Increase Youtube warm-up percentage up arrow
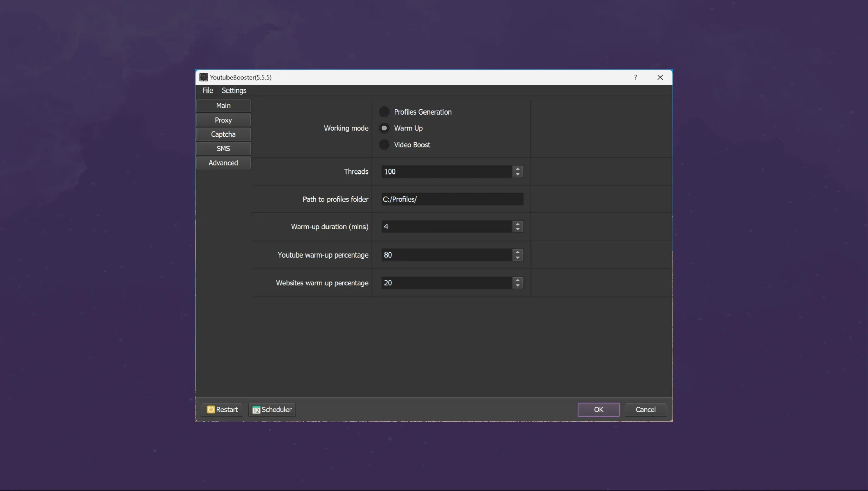 517,252
